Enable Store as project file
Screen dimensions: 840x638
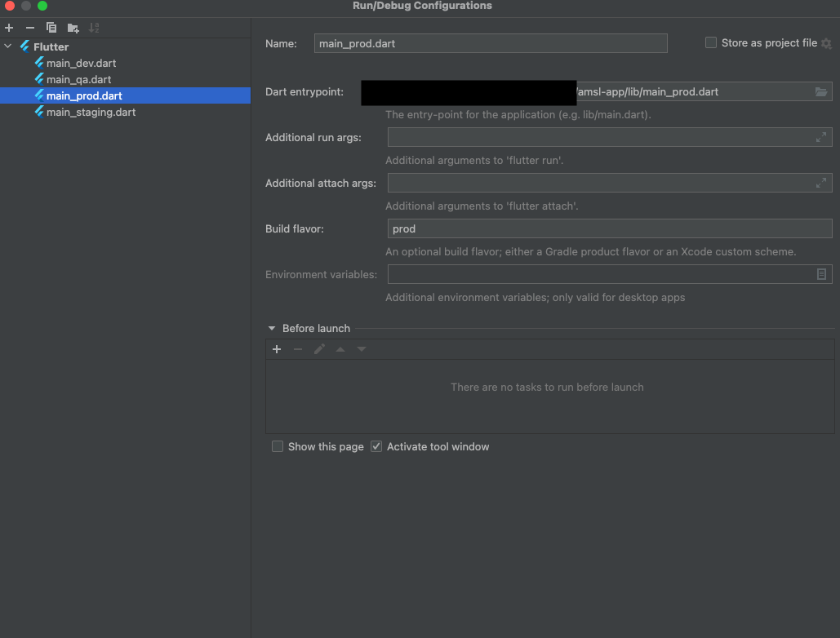click(710, 42)
